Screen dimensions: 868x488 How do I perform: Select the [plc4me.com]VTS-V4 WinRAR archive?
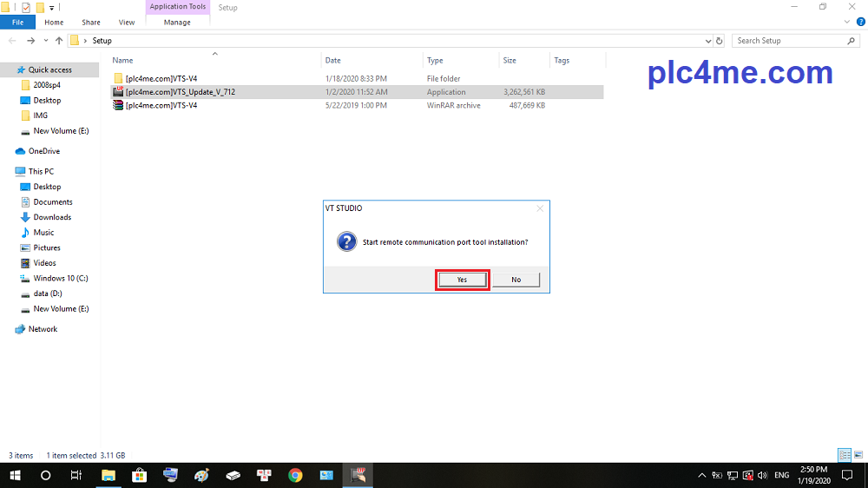(x=161, y=105)
